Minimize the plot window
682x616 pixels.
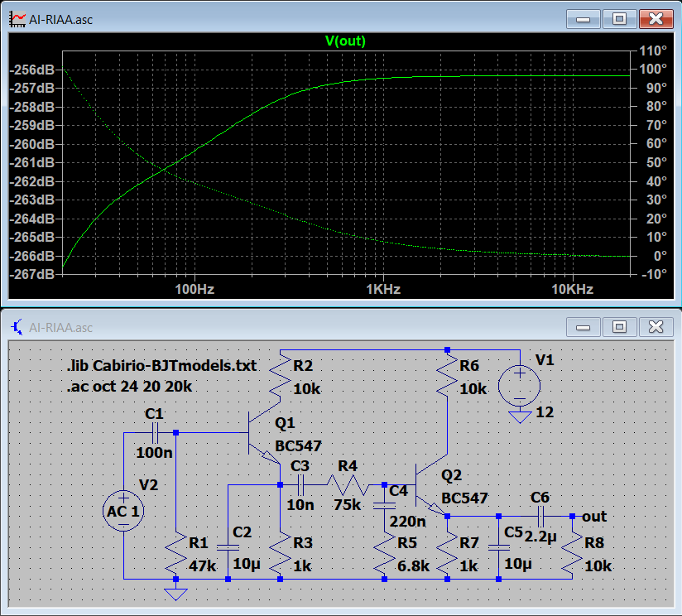coord(584,19)
